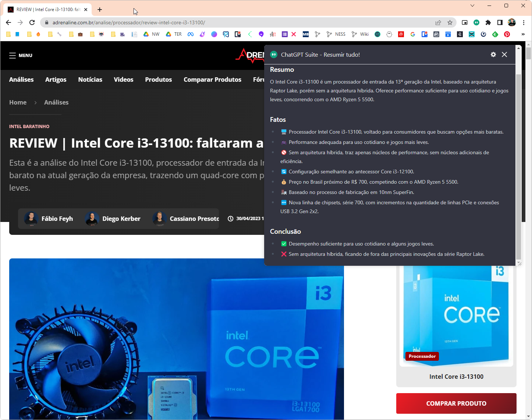Open Intel Core i3-13100 product title

click(x=456, y=377)
